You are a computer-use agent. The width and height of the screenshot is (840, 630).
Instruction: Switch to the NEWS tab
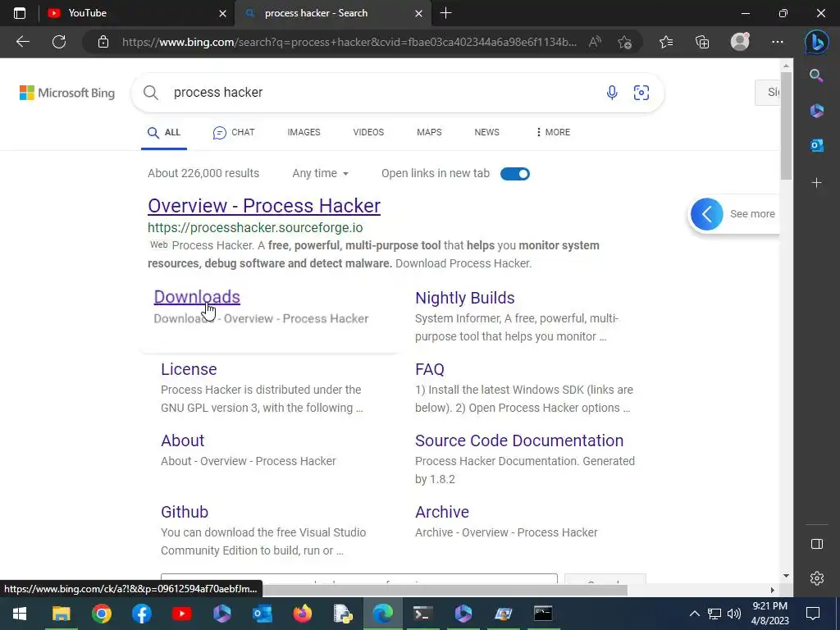pos(487,132)
